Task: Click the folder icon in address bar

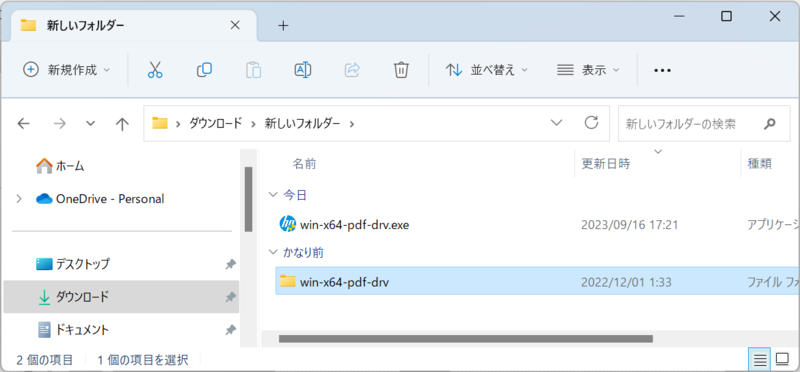Action: tap(160, 123)
